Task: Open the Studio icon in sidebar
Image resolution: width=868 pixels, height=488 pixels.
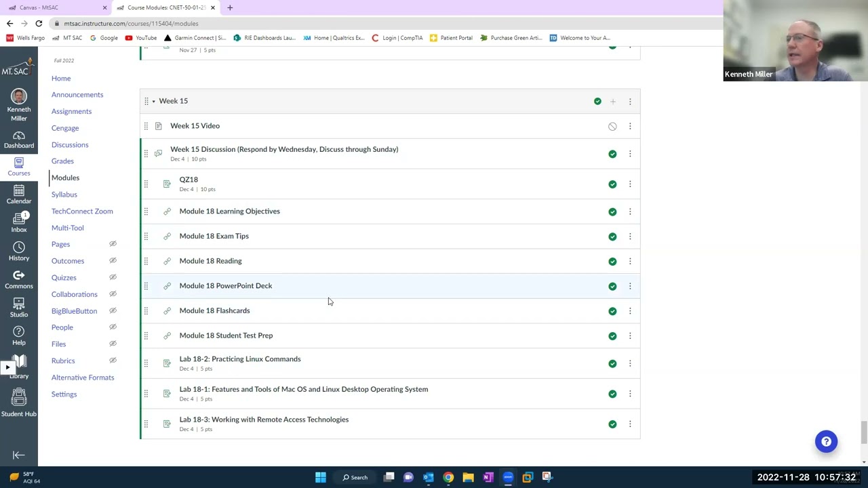Action: click(x=19, y=308)
